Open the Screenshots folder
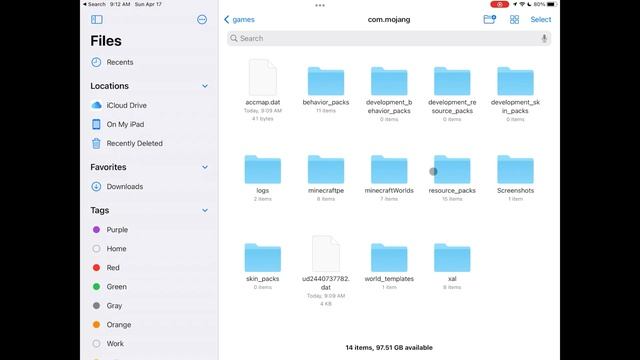This screenshot has width=640, height=360. click(x=515, y=169)
